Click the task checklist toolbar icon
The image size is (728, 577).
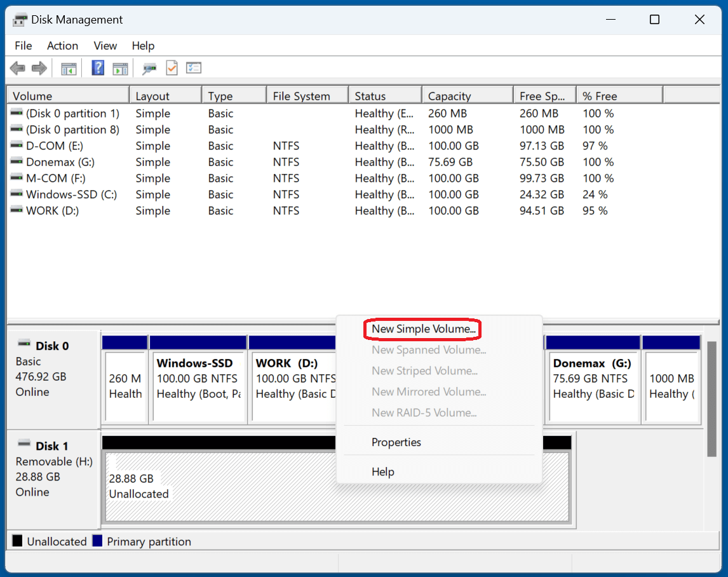coord(194,68)
